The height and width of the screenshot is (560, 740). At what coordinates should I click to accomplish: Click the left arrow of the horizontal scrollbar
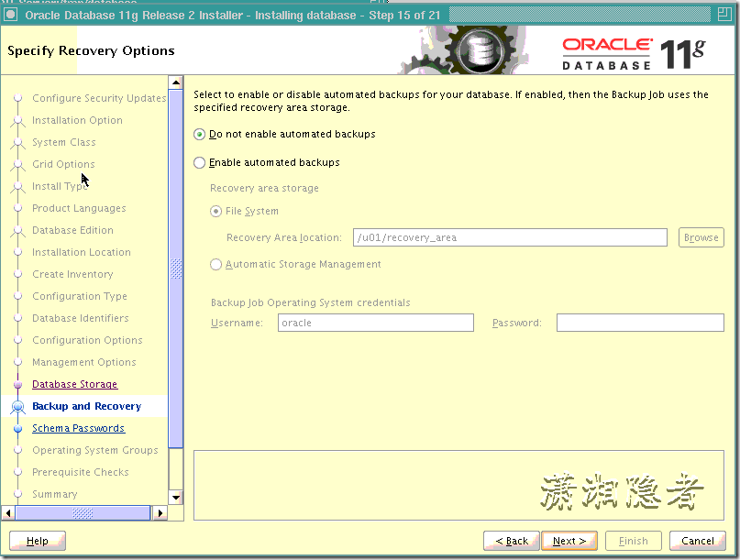point(6,514)
